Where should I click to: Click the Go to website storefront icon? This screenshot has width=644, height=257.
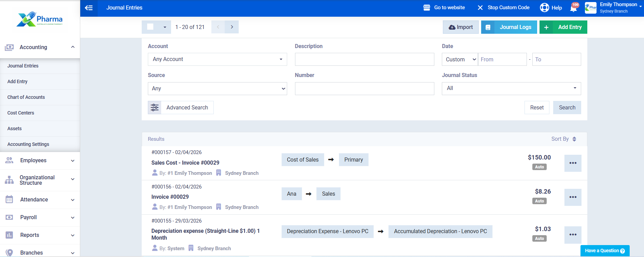pyautogui.click(x=427, y=7)
